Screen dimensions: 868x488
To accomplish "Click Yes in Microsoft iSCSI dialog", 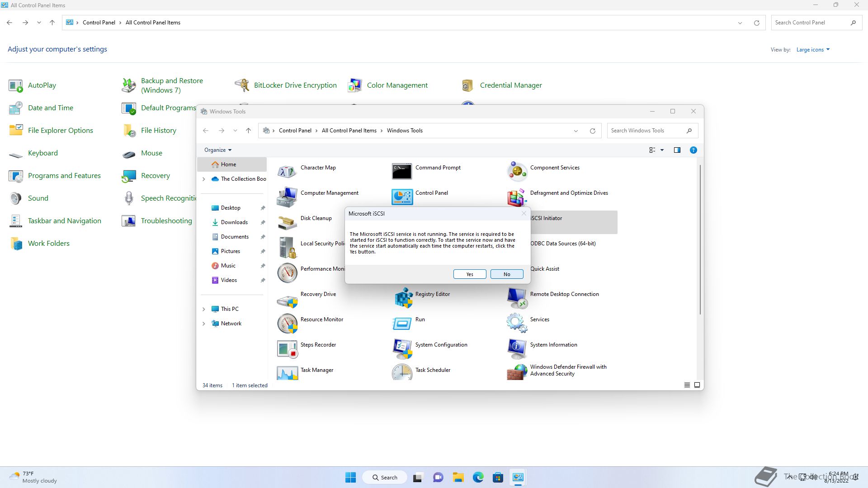I will coord(470,274).
